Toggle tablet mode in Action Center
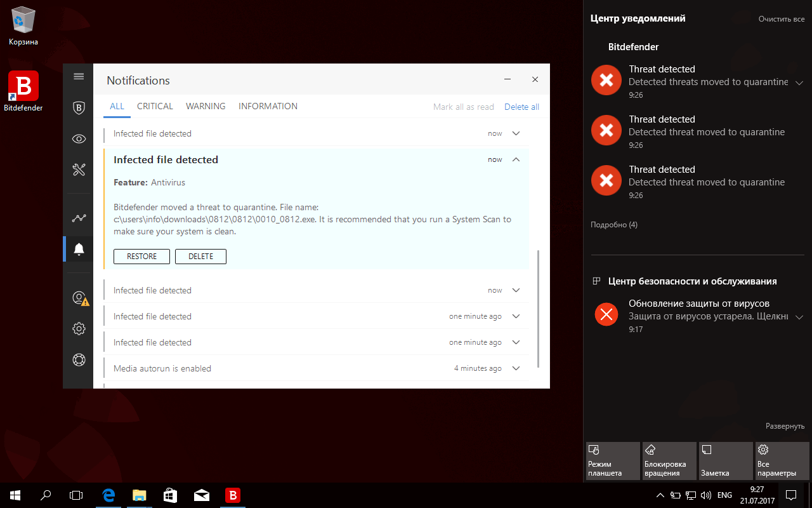This screenshot has height=508, width=812. 612,460
